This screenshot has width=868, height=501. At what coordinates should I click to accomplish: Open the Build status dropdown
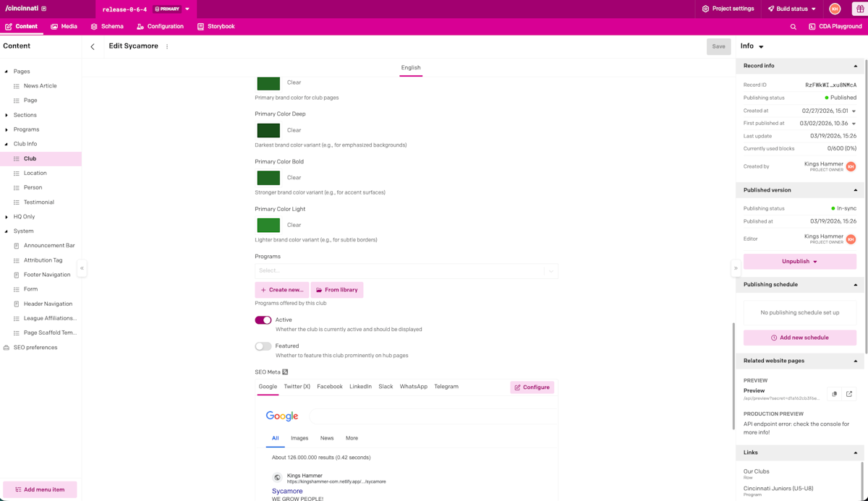coord(792,9)
